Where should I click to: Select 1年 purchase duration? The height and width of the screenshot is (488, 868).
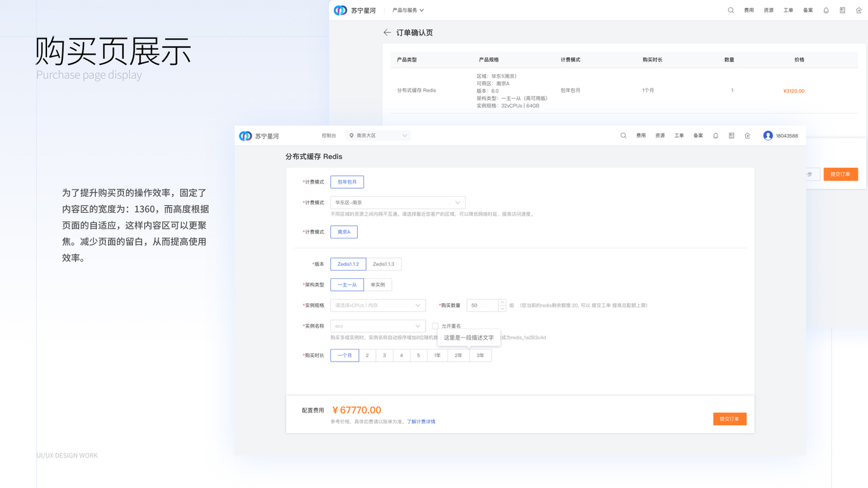pos(437,355)
